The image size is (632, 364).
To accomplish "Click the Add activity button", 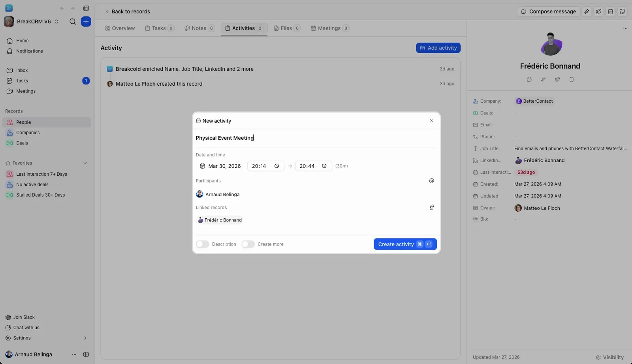I will tap(438, 48).
